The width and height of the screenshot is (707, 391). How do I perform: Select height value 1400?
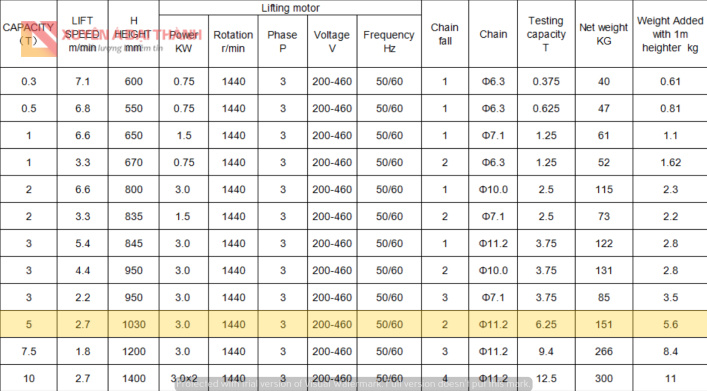[134, 378]
